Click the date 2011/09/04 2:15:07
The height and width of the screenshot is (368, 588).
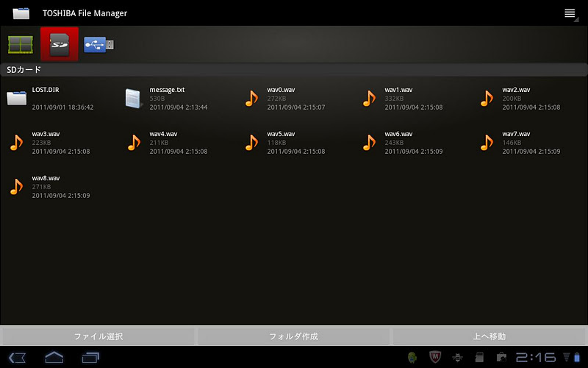point(296,107)
